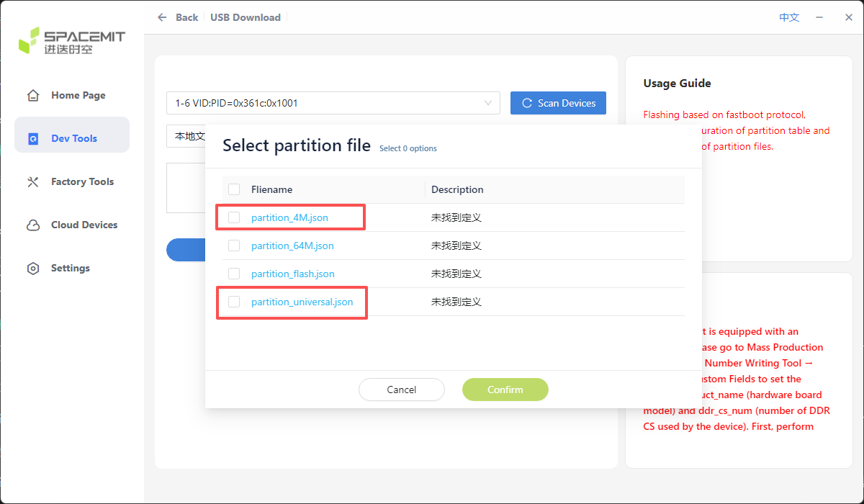Switch language to 中文
The height and width of the screenshot is (504, 864).
[789, 17]
